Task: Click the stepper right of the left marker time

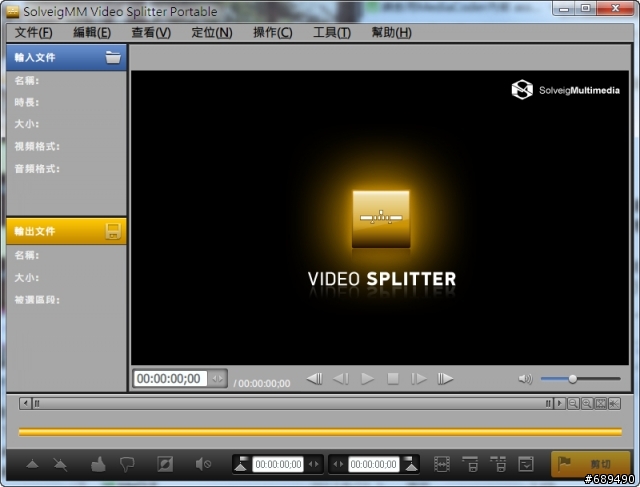Action: coord(313,464)
